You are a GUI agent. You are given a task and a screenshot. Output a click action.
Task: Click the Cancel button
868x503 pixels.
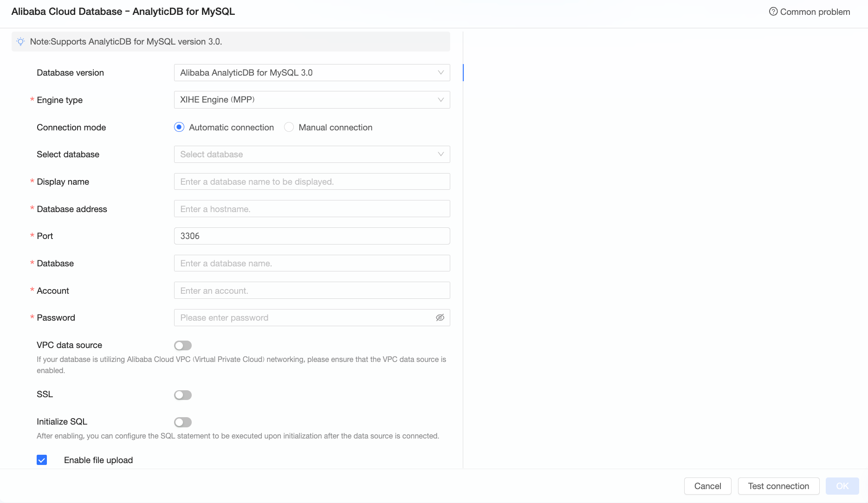pos(707,486)
